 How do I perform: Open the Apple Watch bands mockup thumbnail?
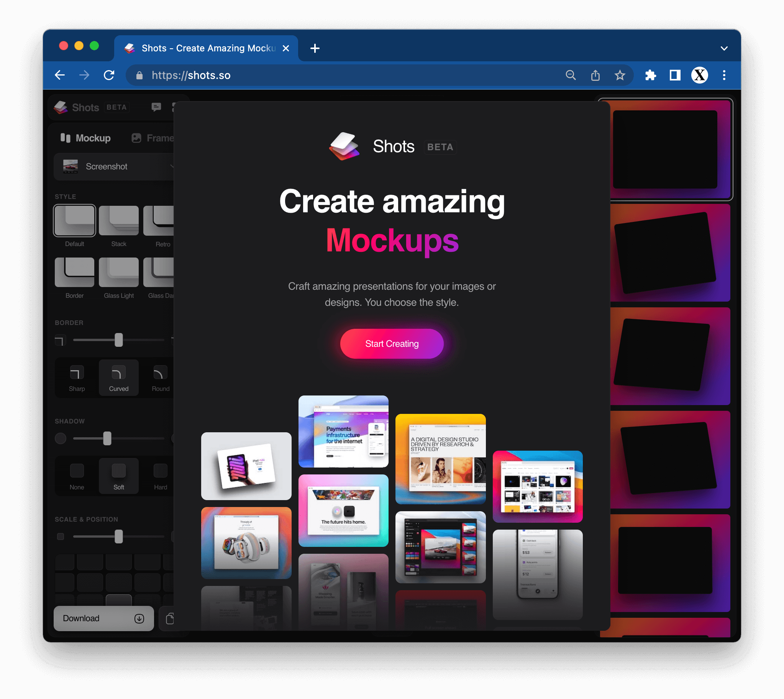[x=246, y=543]
